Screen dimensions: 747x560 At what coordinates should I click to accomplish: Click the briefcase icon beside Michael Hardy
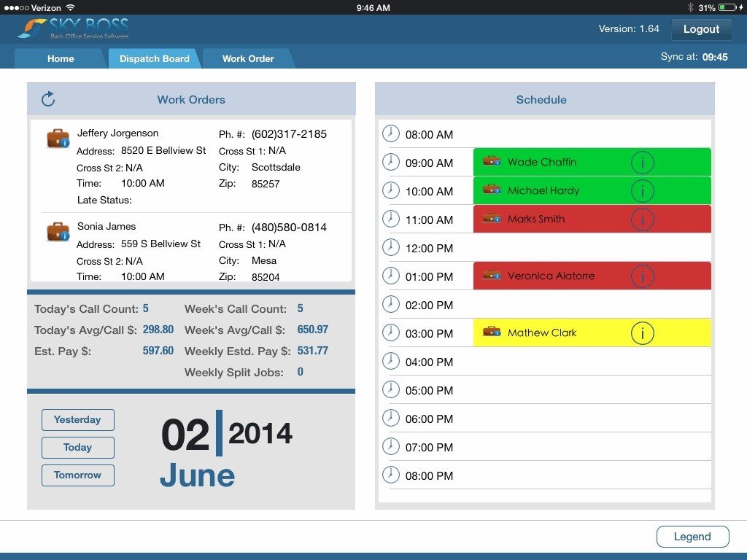pyautogui.click(x=492, y=190)
